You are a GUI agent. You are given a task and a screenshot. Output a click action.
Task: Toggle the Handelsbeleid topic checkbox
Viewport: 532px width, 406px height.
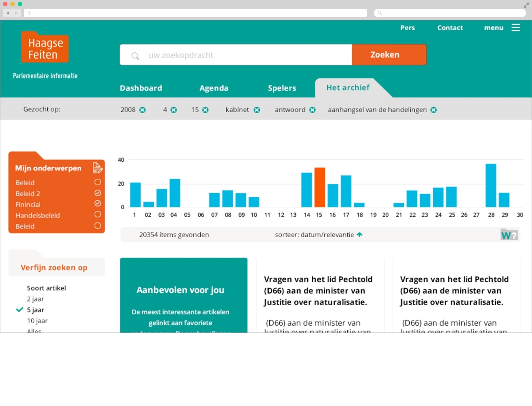98,214
